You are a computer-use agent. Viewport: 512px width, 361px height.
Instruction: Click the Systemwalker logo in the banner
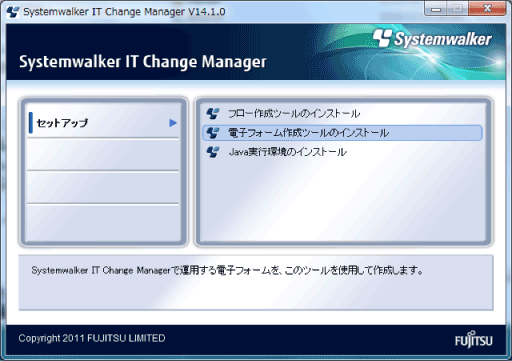pos(432,39)
